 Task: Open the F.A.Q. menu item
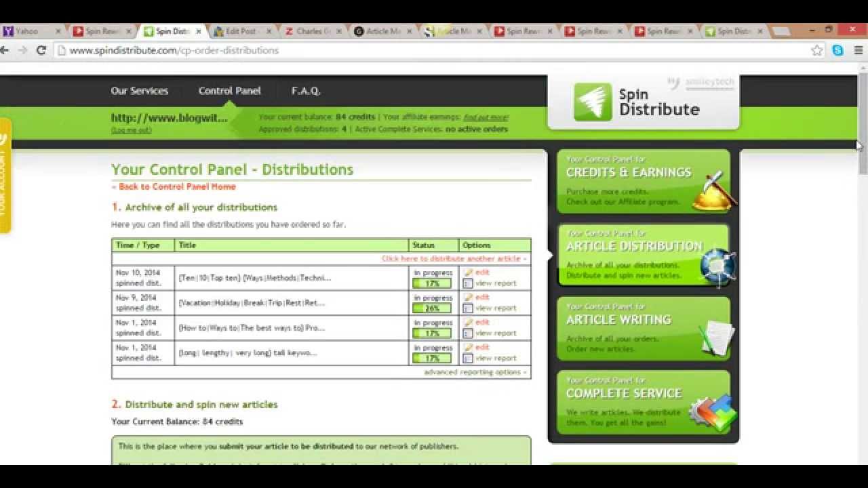306,91
